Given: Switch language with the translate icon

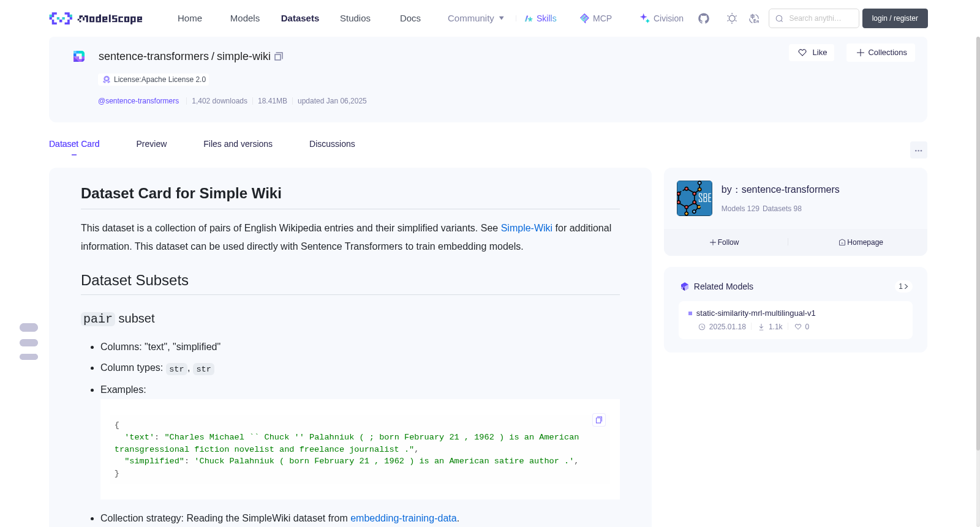Looking at the screenshot, I should pos(754,18).
